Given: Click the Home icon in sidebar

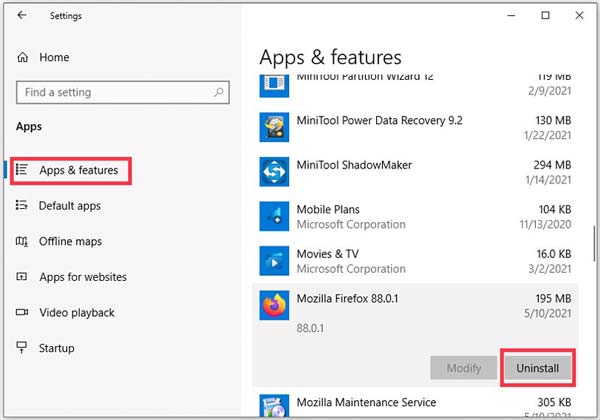Looking at the screenshot, I should (23, 58).
